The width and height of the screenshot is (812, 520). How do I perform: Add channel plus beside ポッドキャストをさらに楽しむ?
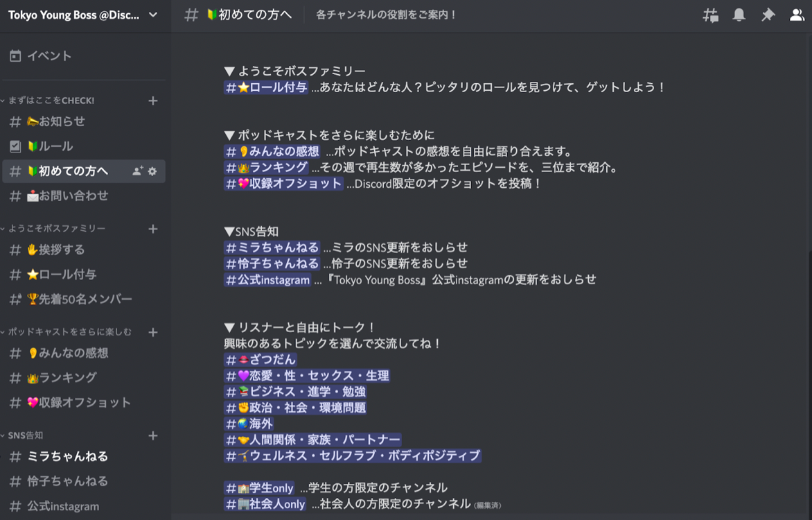(152, 332)
